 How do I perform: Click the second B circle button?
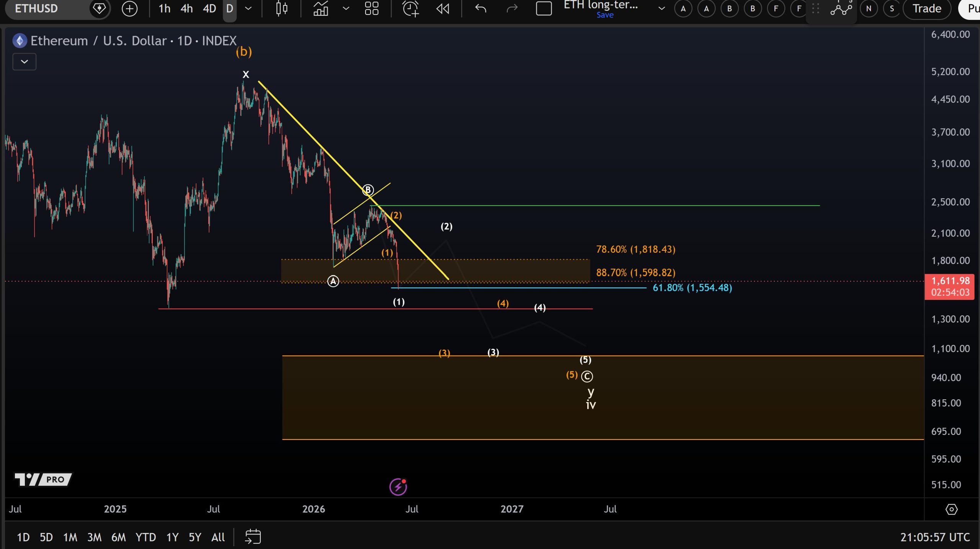(753, 8)
